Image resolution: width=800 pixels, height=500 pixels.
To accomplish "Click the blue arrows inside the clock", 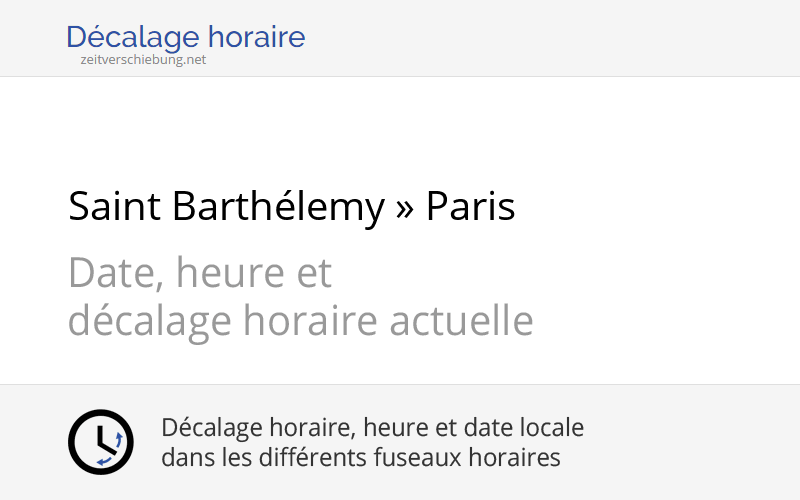I will [x=114, y=450].
